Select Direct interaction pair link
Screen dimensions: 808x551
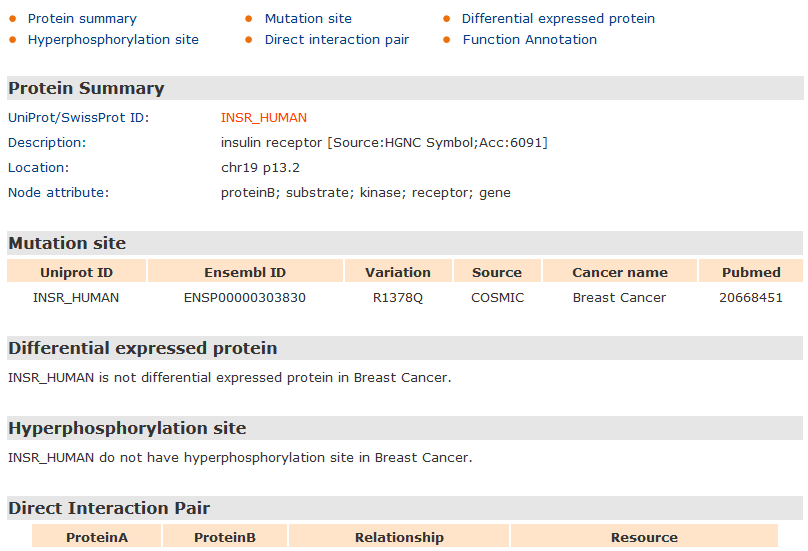(337, 40)
